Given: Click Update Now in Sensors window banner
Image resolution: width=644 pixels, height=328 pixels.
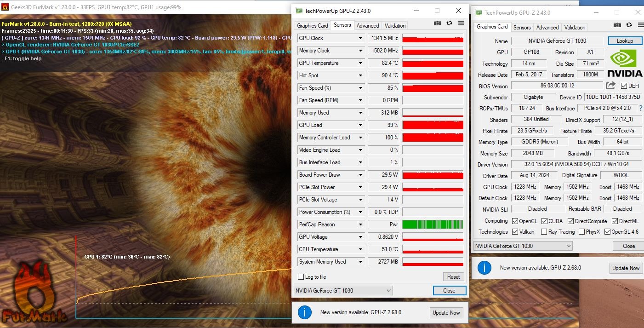Looking at the screenshot, I should coord(446,313).
